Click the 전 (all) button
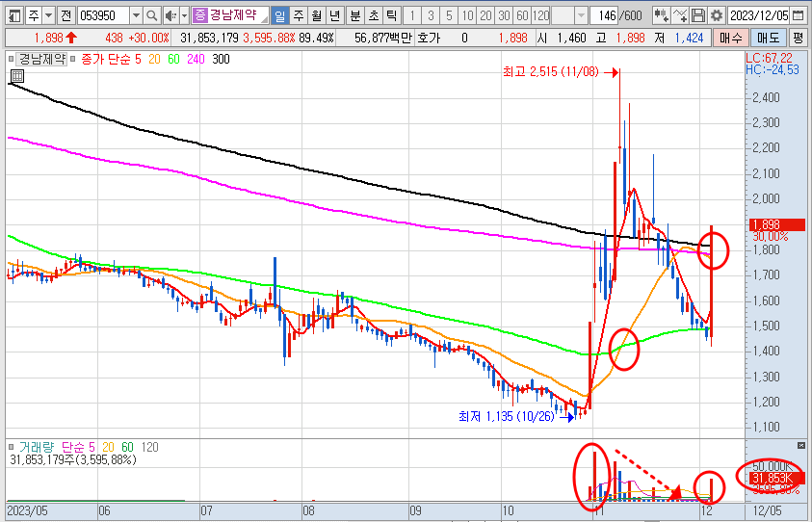Viewport: 812px width, 522px height. point(65,15)
